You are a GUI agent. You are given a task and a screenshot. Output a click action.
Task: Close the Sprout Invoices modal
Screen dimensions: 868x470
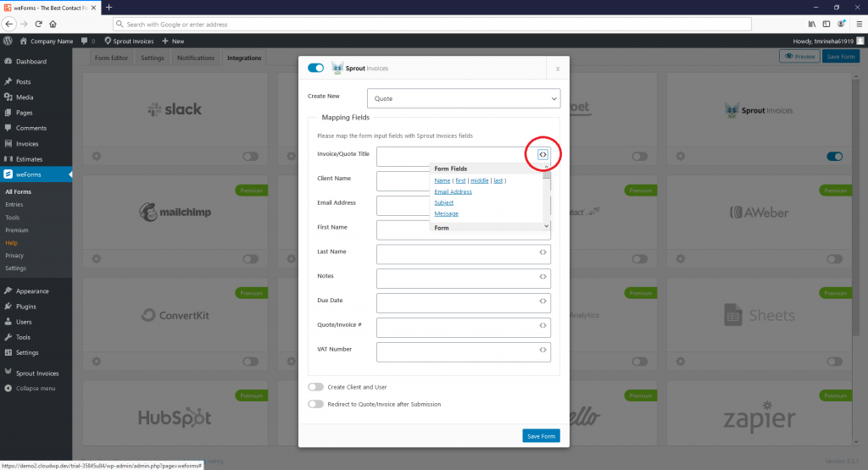pos(558,69)
